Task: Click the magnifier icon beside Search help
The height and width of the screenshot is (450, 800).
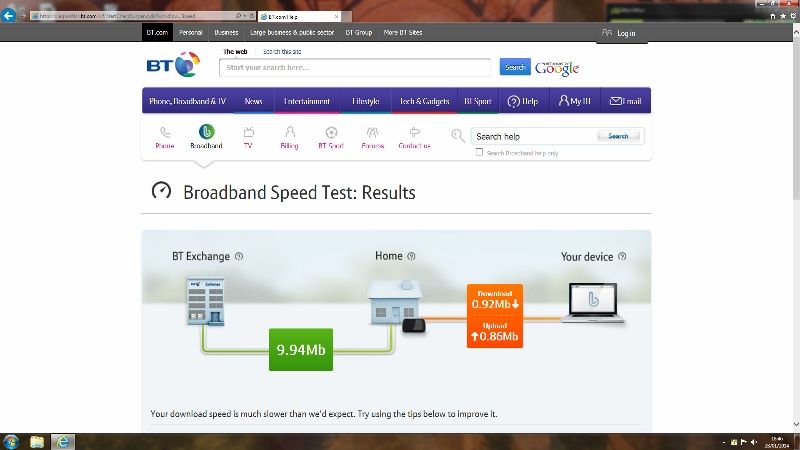Action: 458,135
